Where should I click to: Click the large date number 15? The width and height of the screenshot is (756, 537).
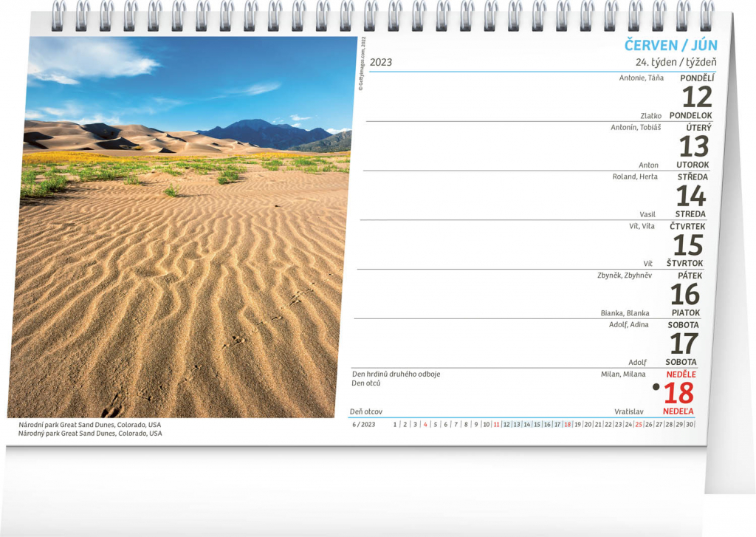[x=688, y=245]
